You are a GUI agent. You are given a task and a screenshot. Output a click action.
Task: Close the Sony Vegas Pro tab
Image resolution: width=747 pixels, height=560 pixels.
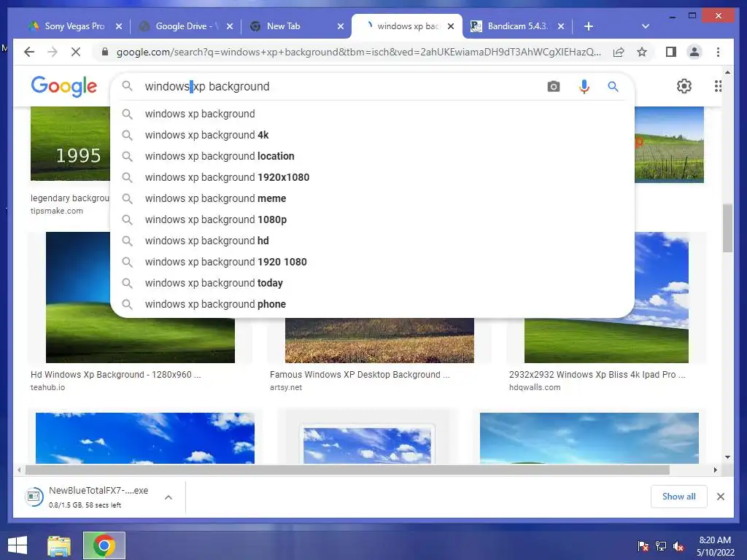point(119,26)
